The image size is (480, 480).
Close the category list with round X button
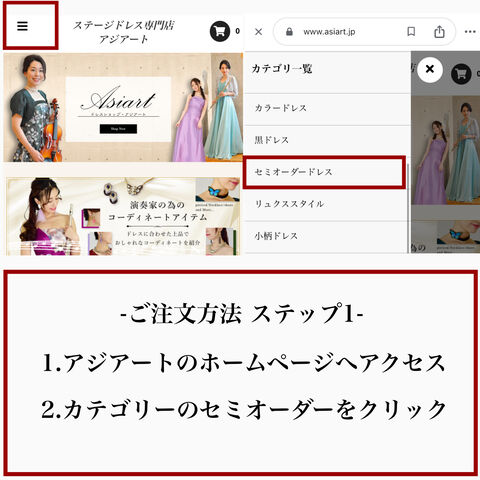coord(430,69)
